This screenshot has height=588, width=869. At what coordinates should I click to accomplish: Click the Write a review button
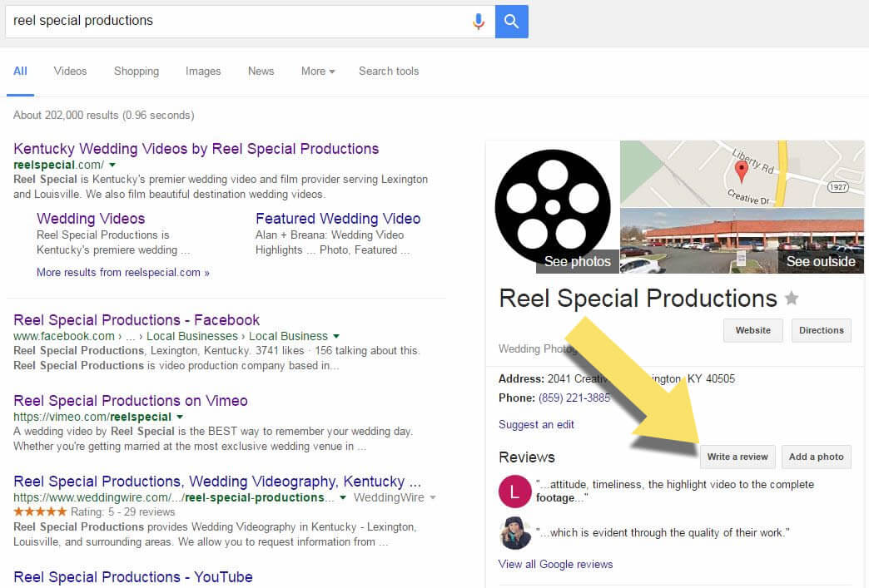(737, 457)
